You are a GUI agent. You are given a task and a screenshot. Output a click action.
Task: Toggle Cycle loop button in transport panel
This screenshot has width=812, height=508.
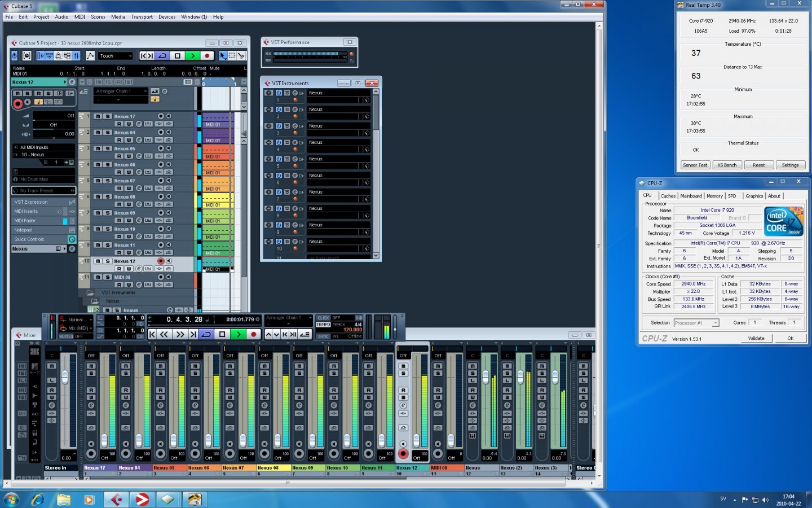pos(206,334)
